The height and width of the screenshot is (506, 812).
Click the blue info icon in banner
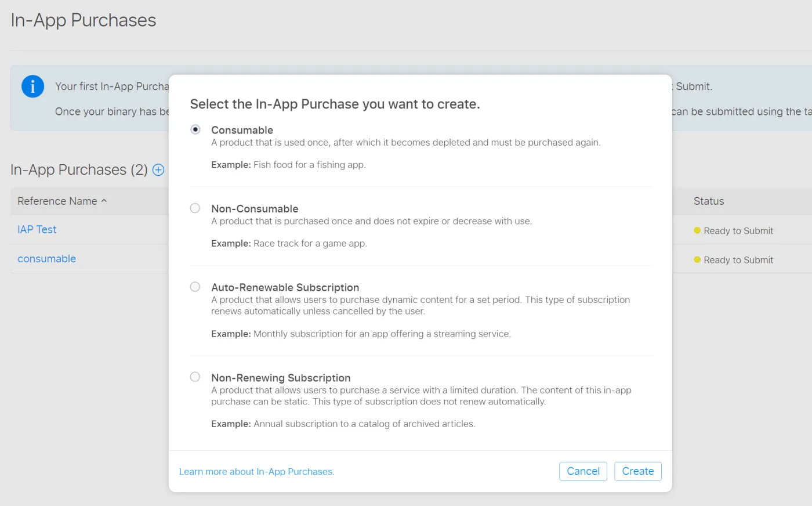point(32,86)
